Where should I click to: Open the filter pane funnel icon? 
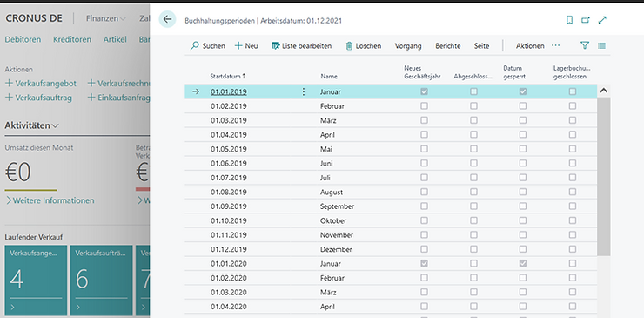(x=585, y=45)
